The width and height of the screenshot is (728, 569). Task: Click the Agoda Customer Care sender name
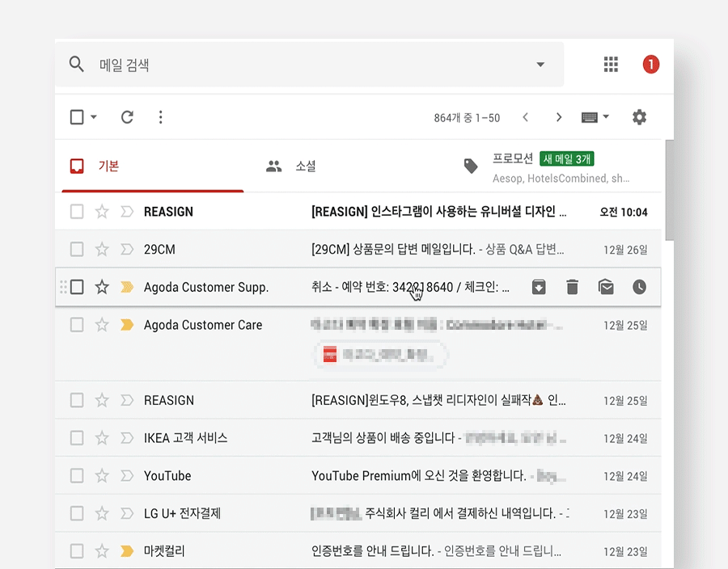point(203,325)
